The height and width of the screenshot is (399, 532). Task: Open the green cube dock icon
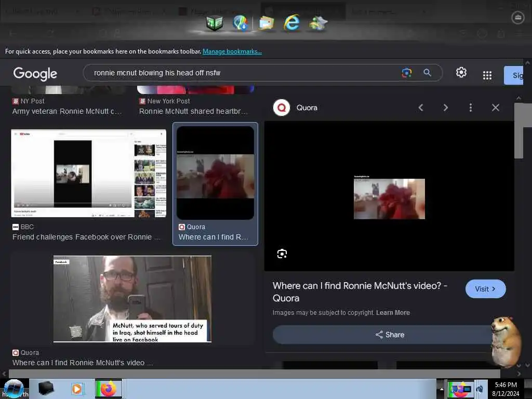point(214,23)
